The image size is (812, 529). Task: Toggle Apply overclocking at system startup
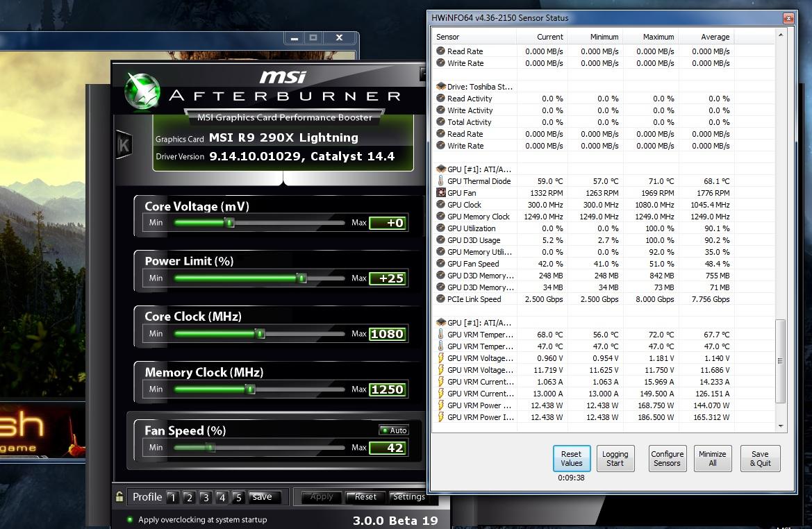pyautogui.click(x=129, y=520)
